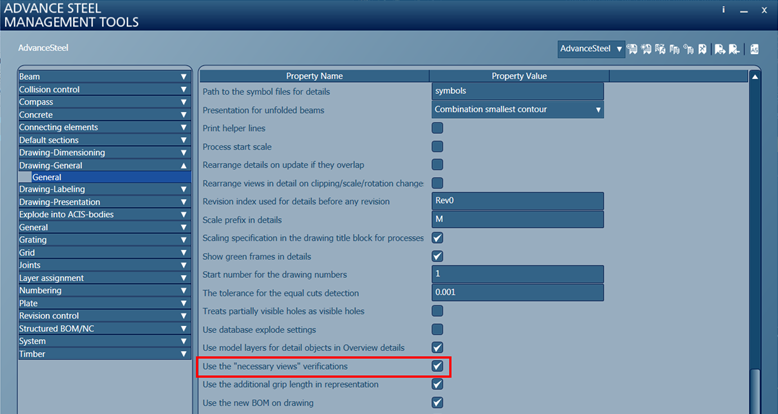Uncheck Use the additional grip length option
The image size is (778, 414).
[437, 384]
